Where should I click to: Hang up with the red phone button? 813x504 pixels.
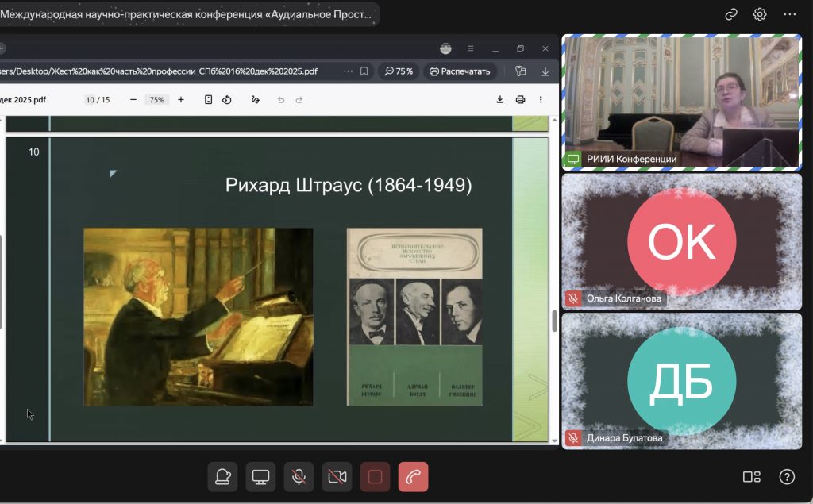tap(413, 477)
